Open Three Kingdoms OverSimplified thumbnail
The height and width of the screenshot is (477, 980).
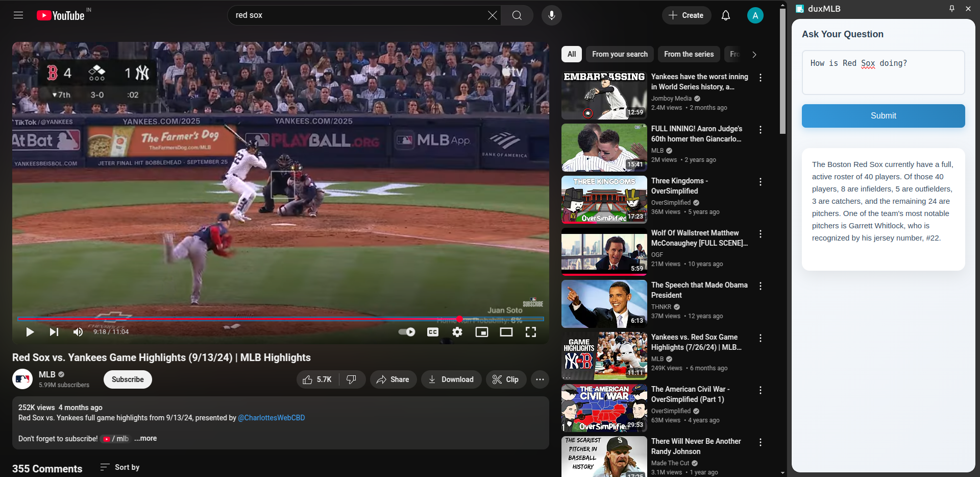[x=604, y=200]
